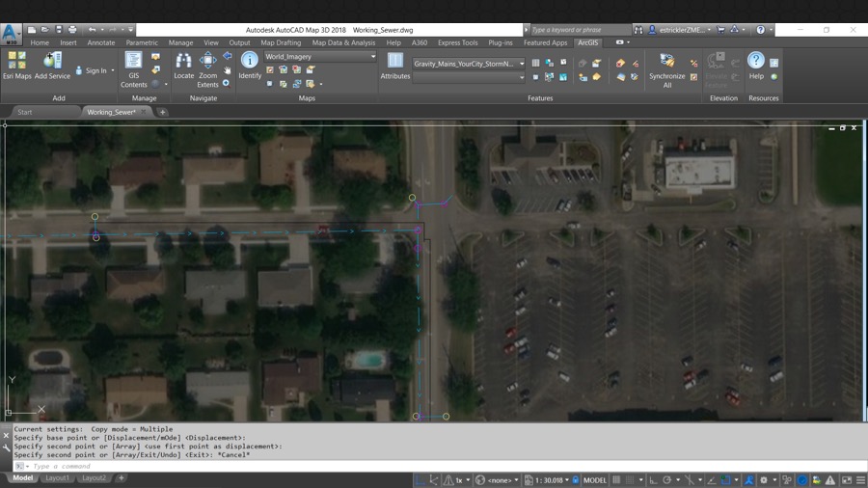Switch to Layout1 tab

pyautogui.click(x=57, y=477)
